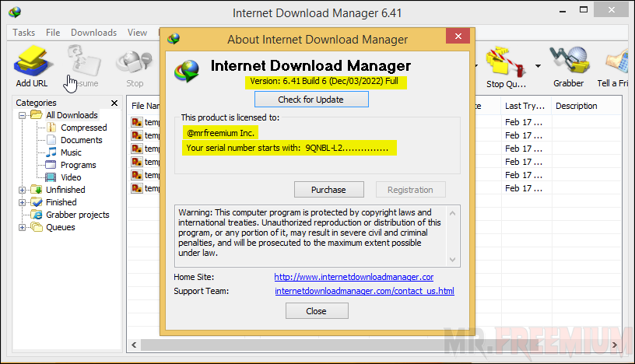Open Stop Queue dropdown arrow
635x364 pixels.
tap(538, 66)
